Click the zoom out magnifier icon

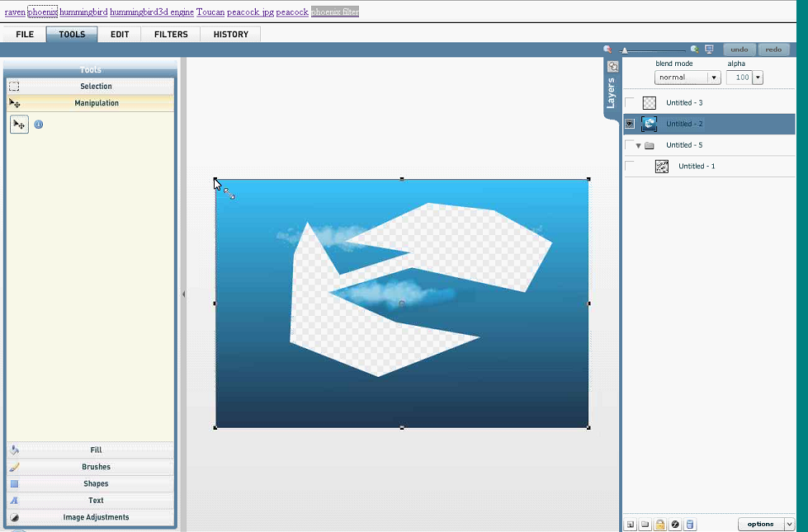607,49
